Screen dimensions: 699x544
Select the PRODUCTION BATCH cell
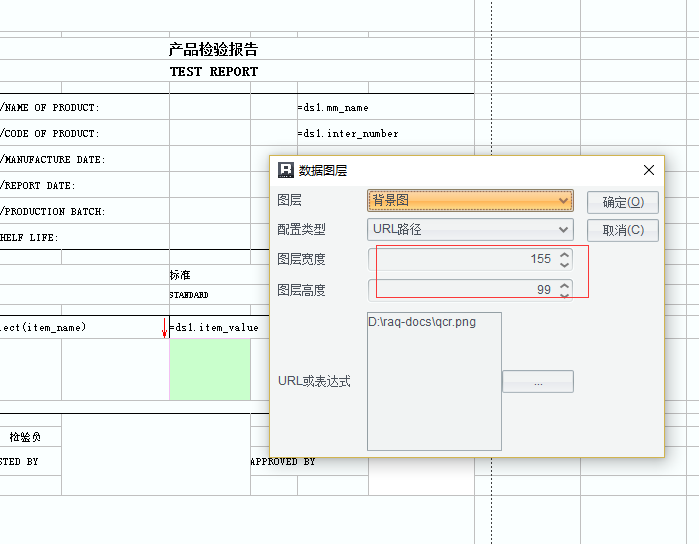click(x=53, y=211)
